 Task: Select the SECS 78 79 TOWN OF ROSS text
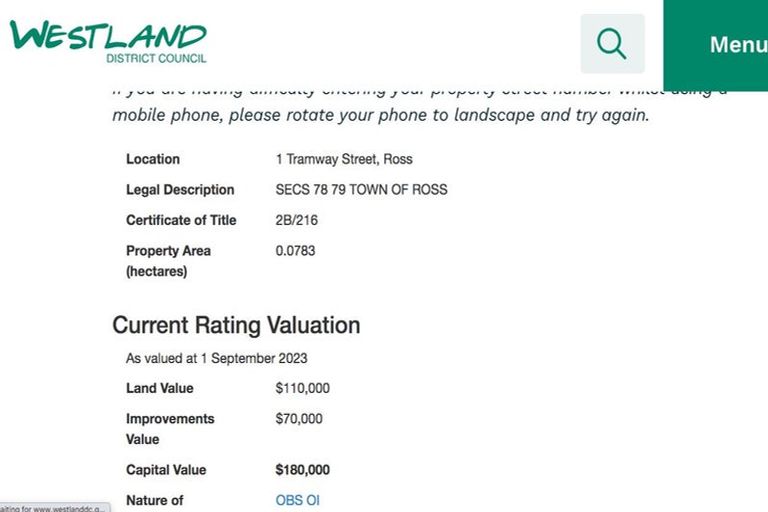click(x=361, y=190)
